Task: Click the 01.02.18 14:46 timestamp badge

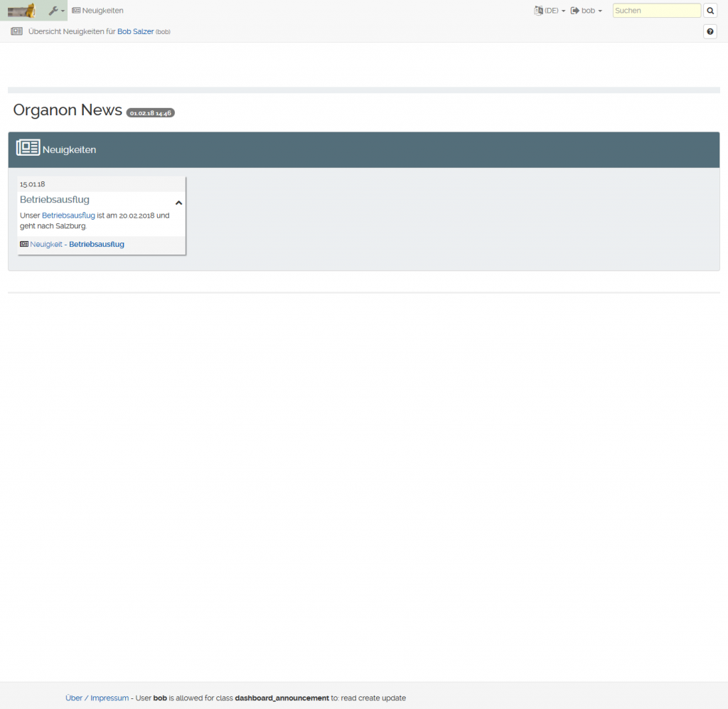Action: 151,113
